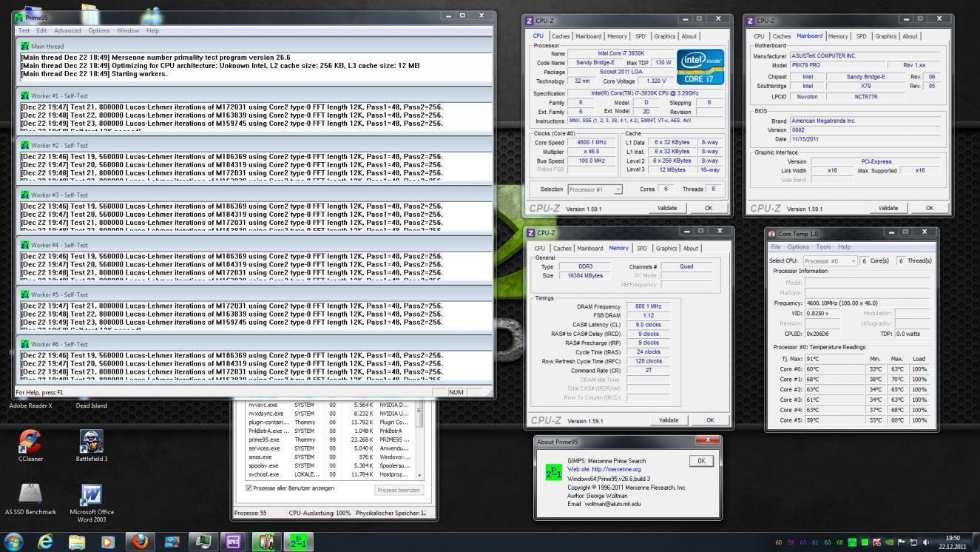Launch Internet Explorer from the taskbar

tap(45, 542)
